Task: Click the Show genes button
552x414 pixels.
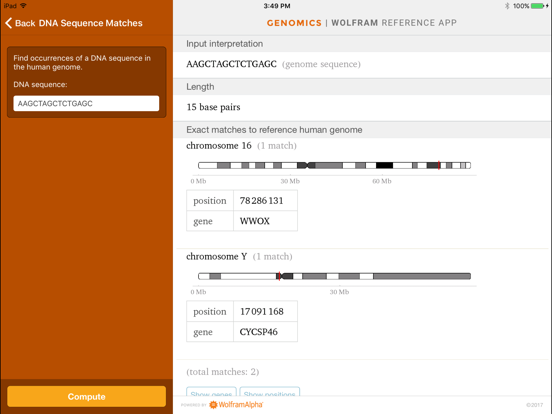Action: [x=211, y=393]
